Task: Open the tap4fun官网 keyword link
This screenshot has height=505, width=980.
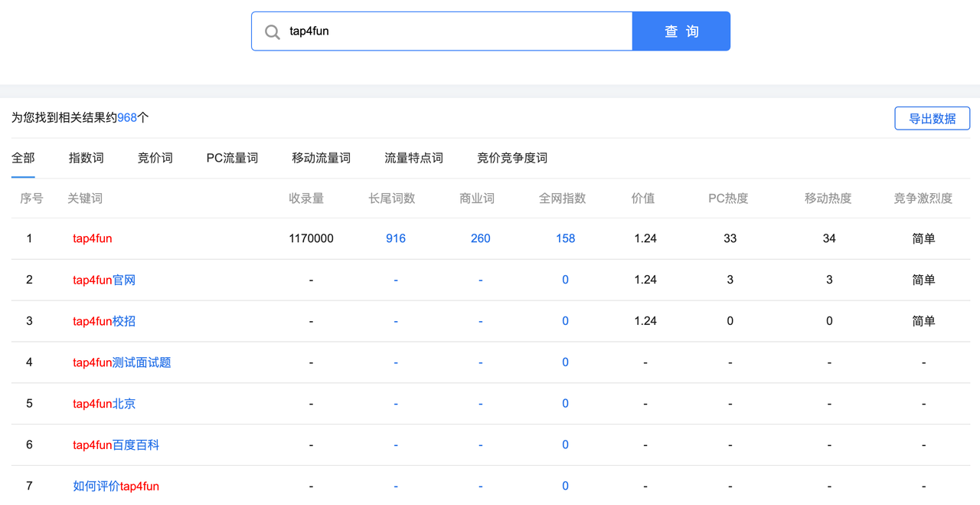Action: 104,280
